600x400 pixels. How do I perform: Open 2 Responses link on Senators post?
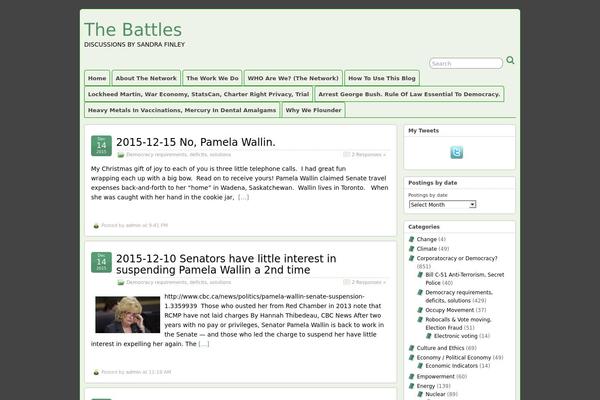[x=369, y=282]
